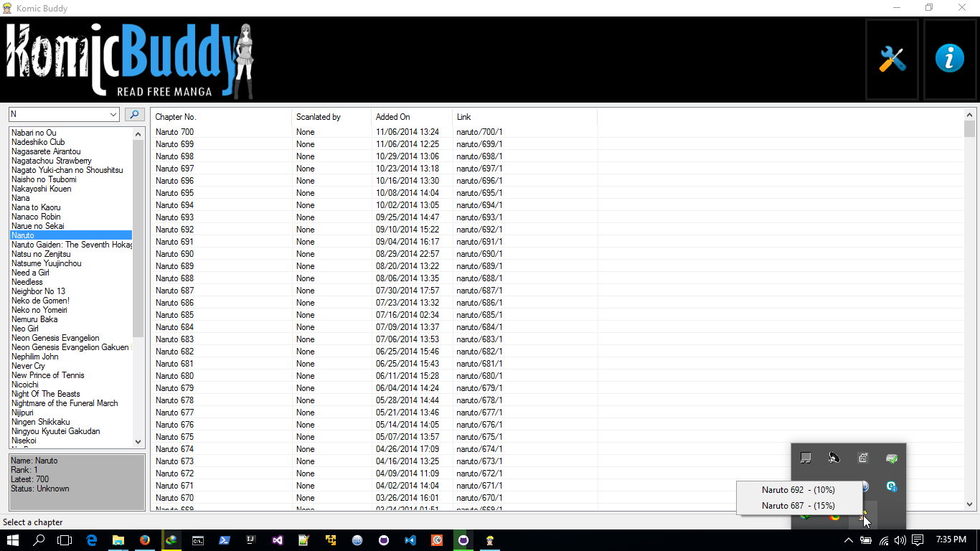Click the magnifier search button beside the combo box
Image resolution: width=980 pixels, height=551 pixels.
[134, 114]
